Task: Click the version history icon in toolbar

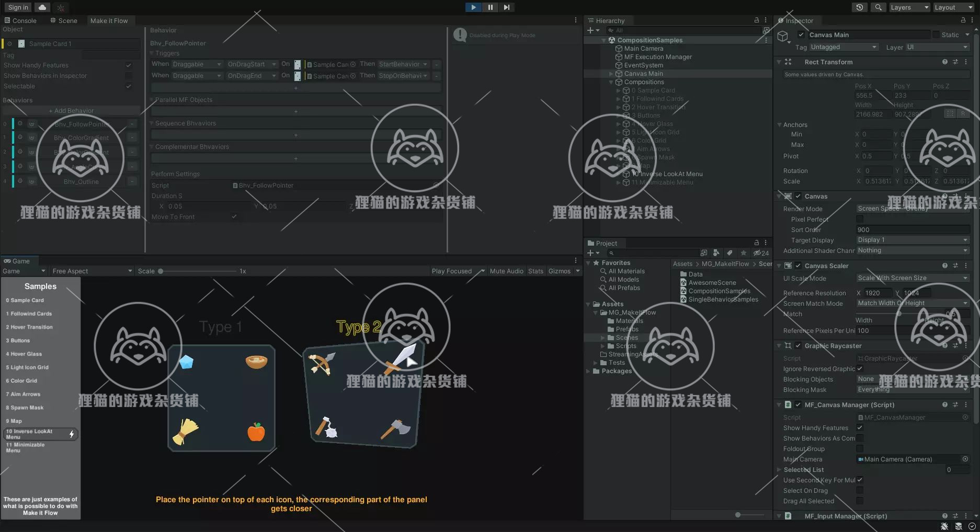Action: (859, 7)
